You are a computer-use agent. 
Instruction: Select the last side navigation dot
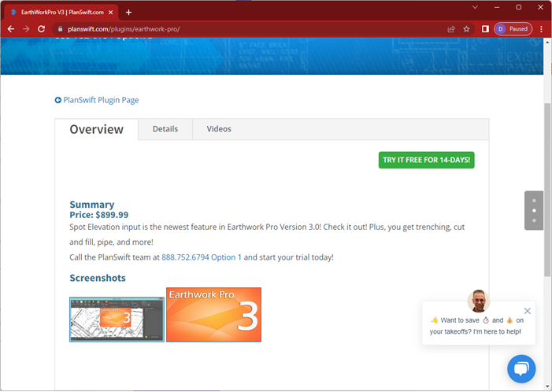click(534, 220)
